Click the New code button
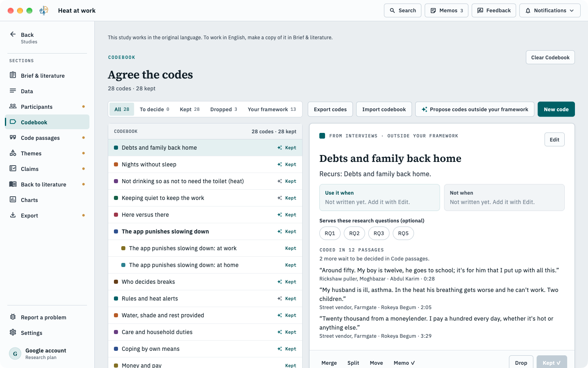The width and height of the screenshot is (588, 368). point(556,109)
